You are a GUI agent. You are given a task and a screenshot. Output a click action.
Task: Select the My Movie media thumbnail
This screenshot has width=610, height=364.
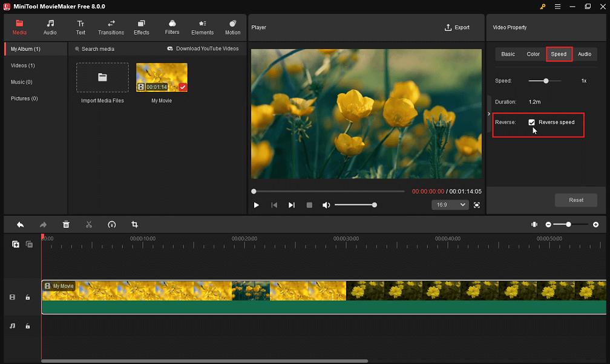pos(162,77)
